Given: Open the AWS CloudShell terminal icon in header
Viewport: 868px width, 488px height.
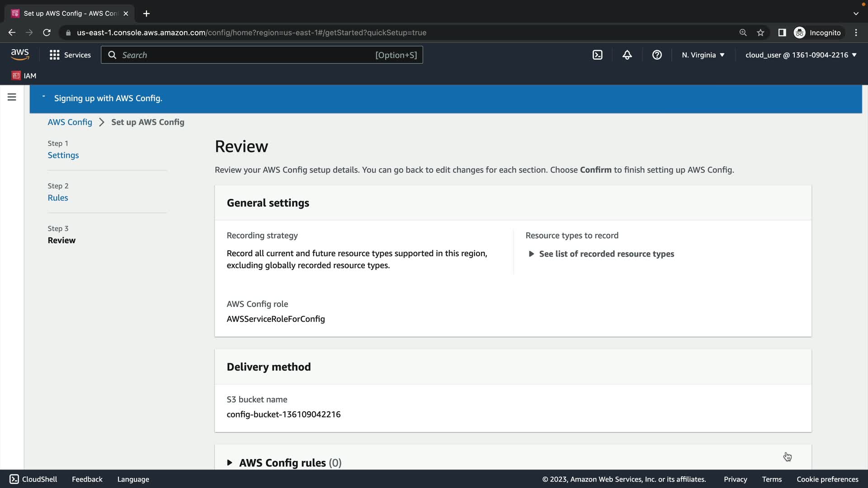Looking at the screenshot, I should [x=597, y=55].
